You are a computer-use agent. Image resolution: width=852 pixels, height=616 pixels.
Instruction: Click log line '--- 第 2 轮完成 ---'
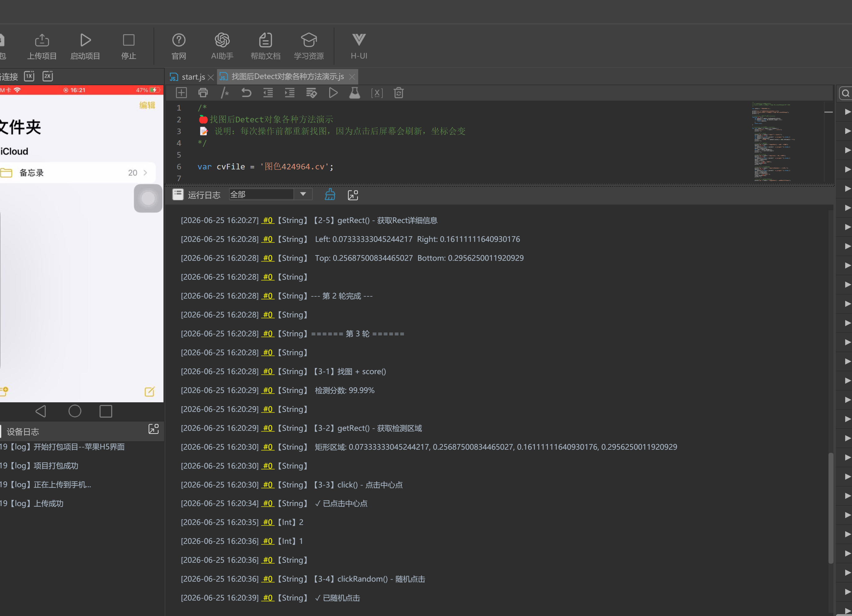(342, 296)
